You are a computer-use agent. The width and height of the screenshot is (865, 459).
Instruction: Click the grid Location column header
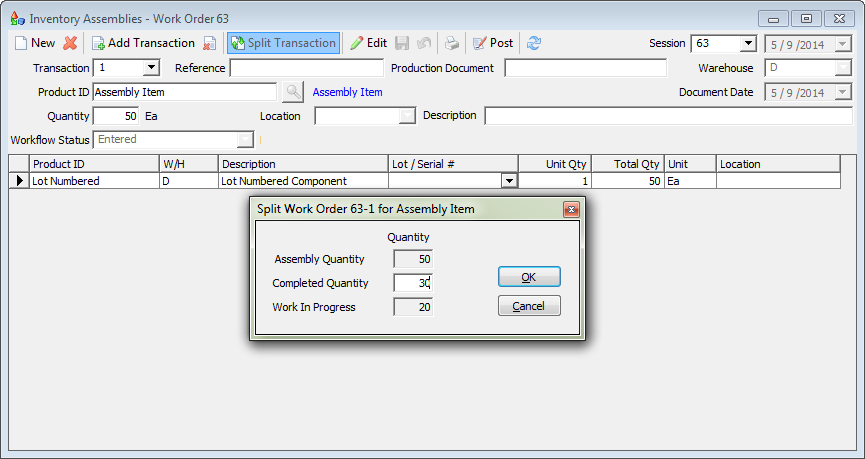pyautogui.click(x=778, y=164)
